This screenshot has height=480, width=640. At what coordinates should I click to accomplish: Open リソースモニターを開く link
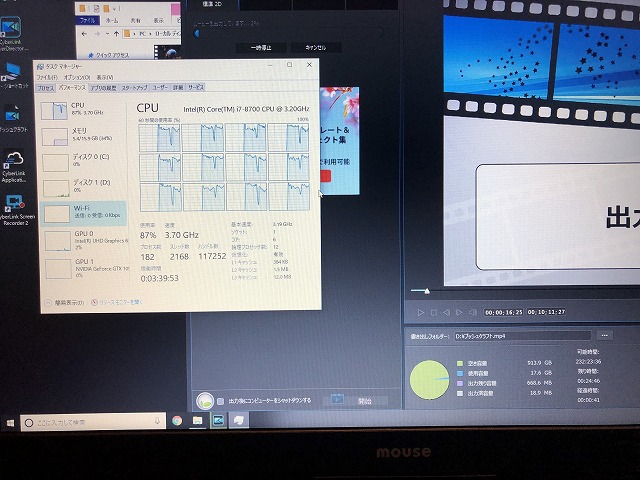(117, 302)
